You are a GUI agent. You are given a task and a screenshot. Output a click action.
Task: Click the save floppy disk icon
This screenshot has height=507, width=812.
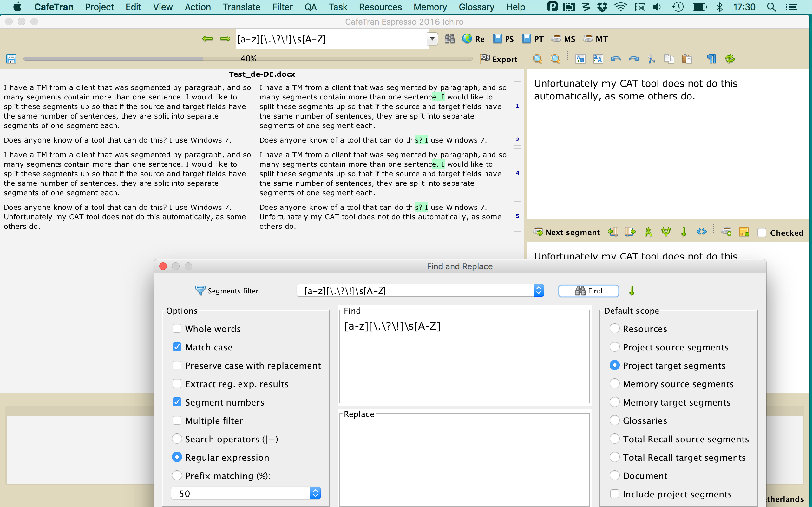[11, 59]
